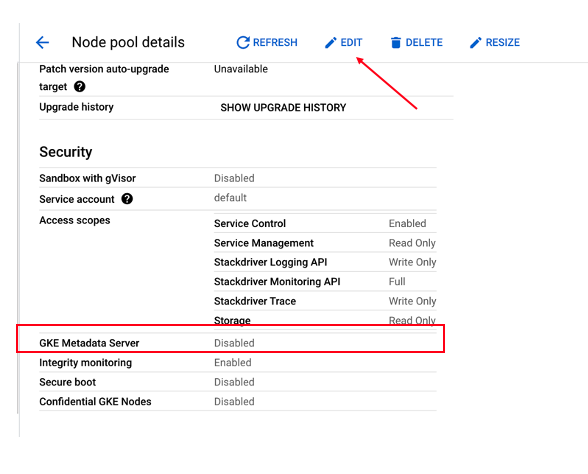Click the Stackdriver Logging API scope
588x474 pixels.
pyautogui.click(x=270, y=262)
